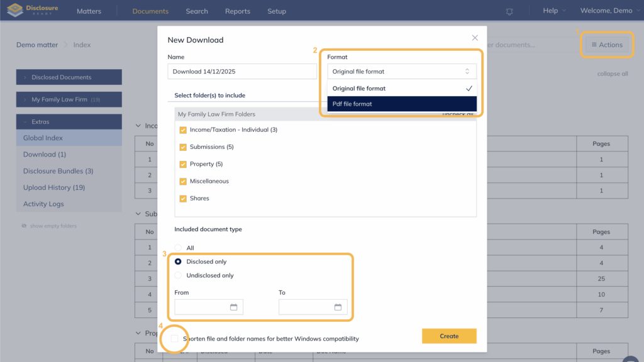Expand the My Family Law Firm section
Screen dimensions: 644x362
click(x=69, y=99)
